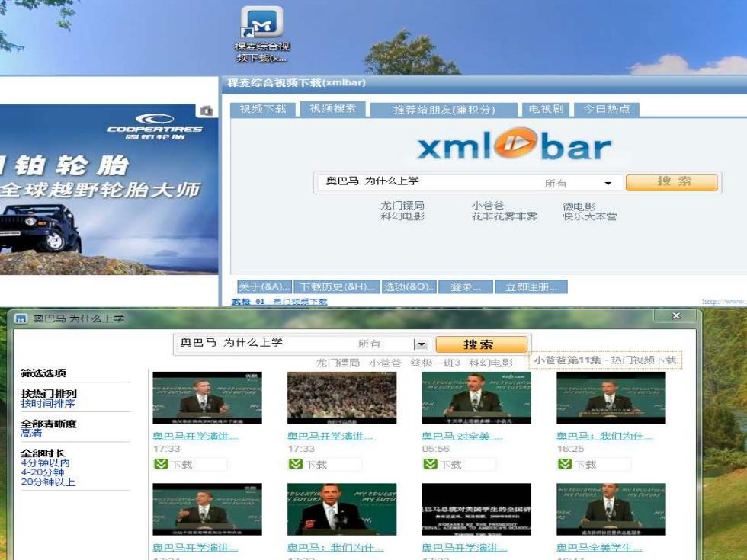
Task: Close the 奥巴马 为什么上学 results window
Action: tap(676, 315)
